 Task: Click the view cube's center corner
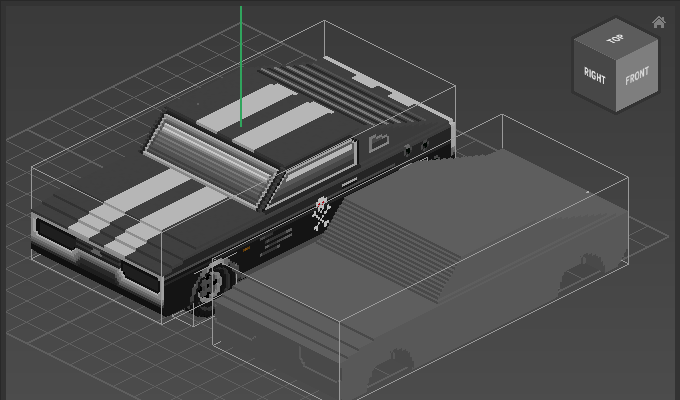click(615, 61)
